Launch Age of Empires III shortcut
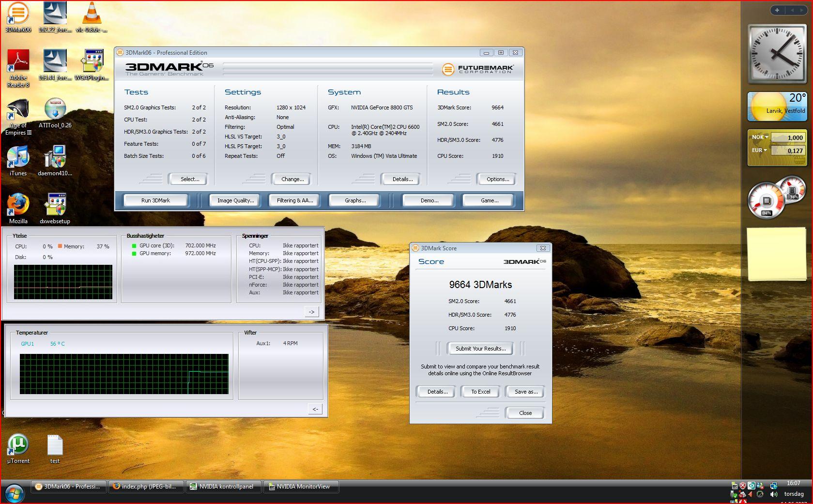The height and width of the screenshot is (504, 813). 18,117
